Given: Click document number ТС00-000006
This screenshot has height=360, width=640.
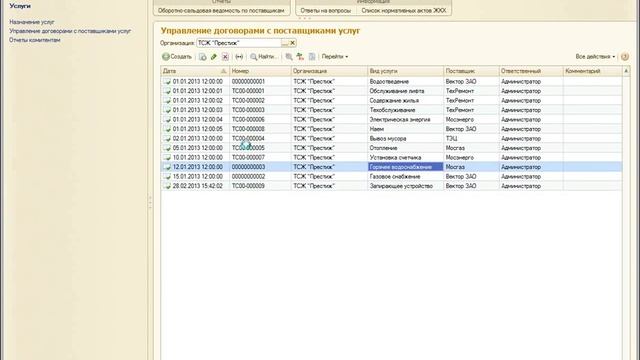Looking at the screenshot, I should pos(248,119).
